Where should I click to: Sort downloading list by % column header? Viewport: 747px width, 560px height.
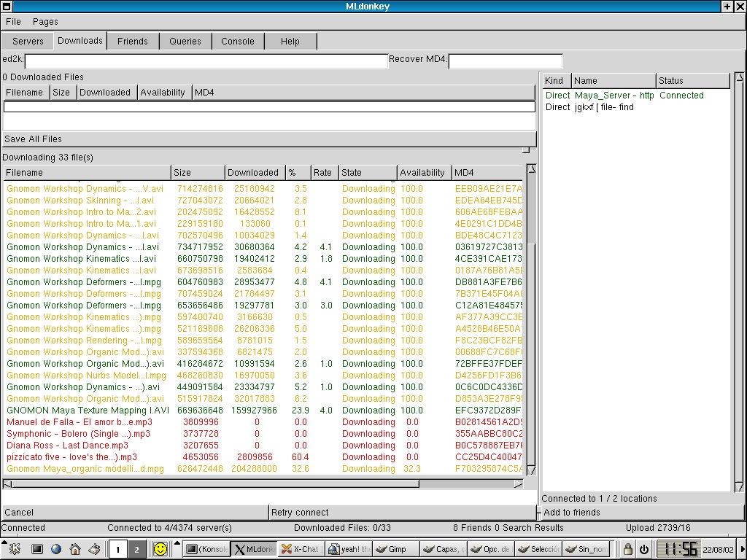pos(298,172)
